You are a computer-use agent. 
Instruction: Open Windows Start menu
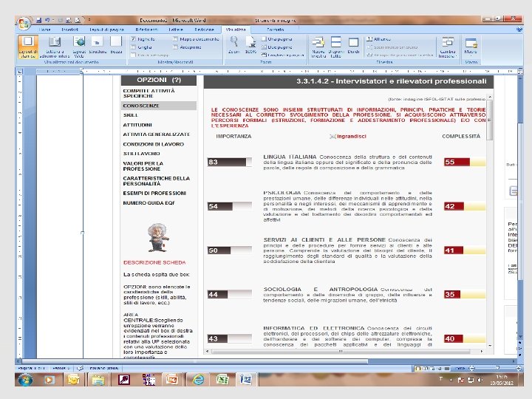tap(25, 380)
